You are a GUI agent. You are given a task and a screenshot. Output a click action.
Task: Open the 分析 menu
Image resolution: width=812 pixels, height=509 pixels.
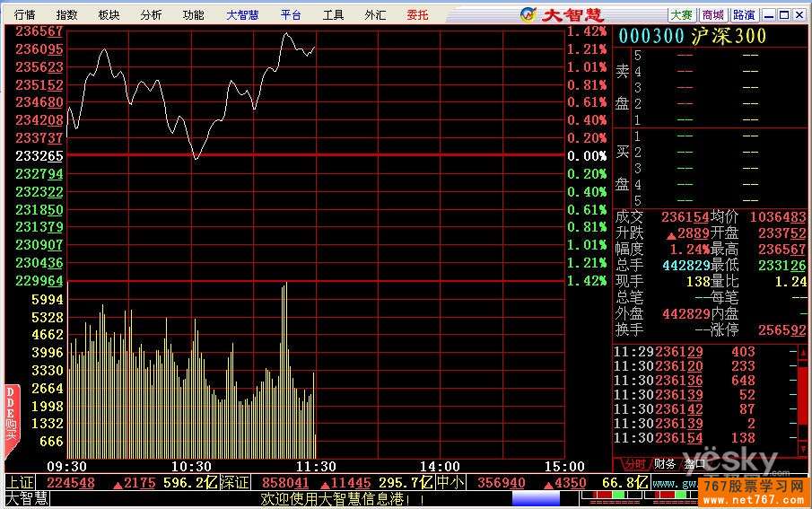tap(151, 14)
